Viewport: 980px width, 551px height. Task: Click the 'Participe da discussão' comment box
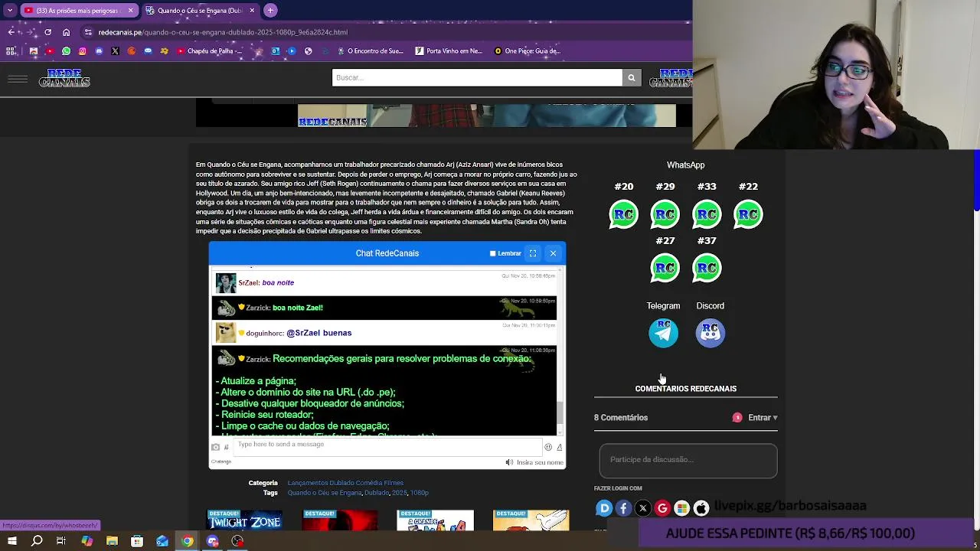pyautogui.click(x=688, y=460)
